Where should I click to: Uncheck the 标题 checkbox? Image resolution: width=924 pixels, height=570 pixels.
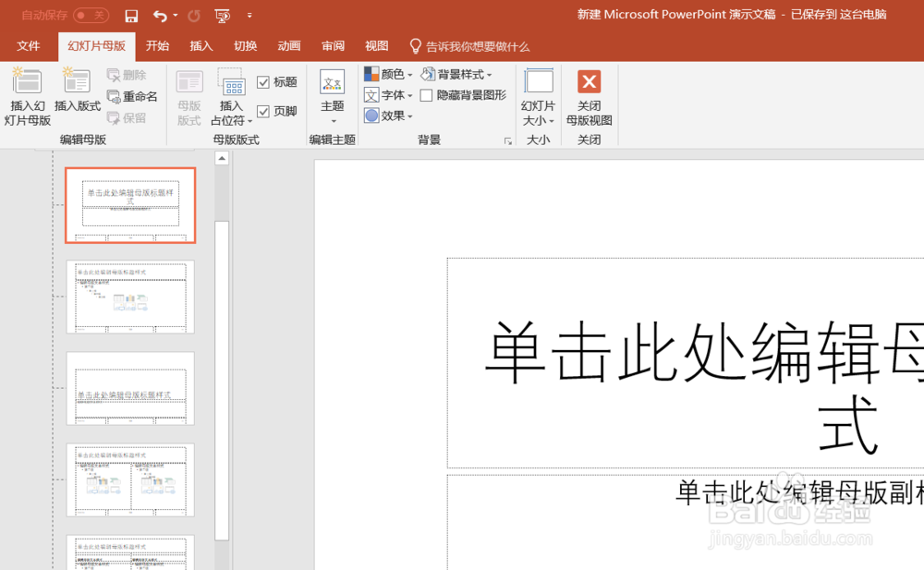(x=263, y=82)
